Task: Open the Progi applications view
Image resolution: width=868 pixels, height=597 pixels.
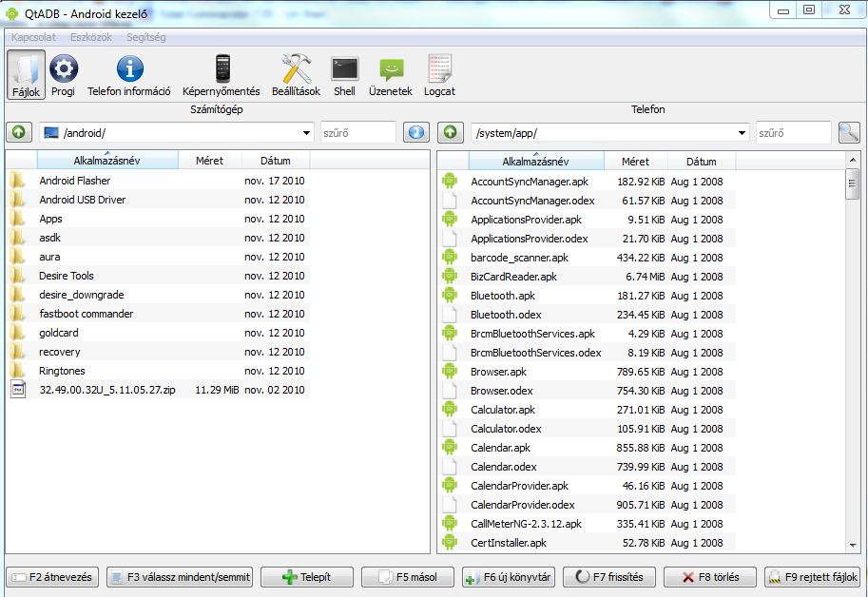Action: [x=63, y=75]
